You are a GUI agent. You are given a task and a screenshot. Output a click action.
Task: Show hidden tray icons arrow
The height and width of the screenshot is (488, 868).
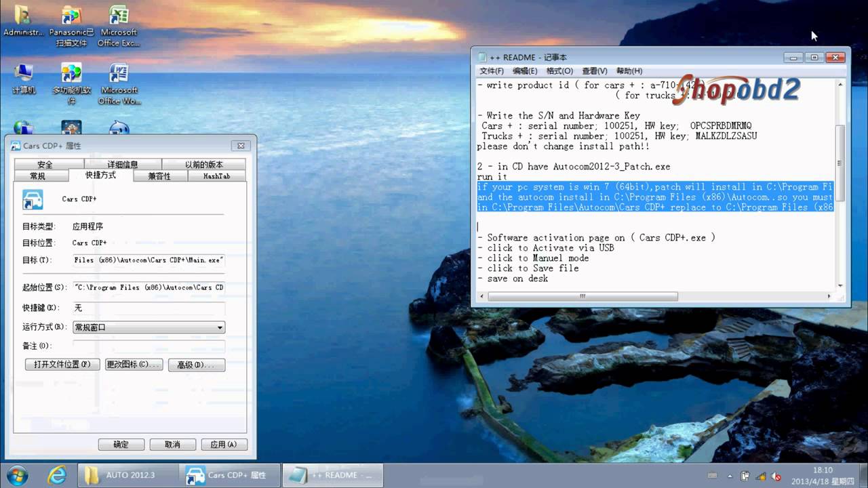(731, 476)
